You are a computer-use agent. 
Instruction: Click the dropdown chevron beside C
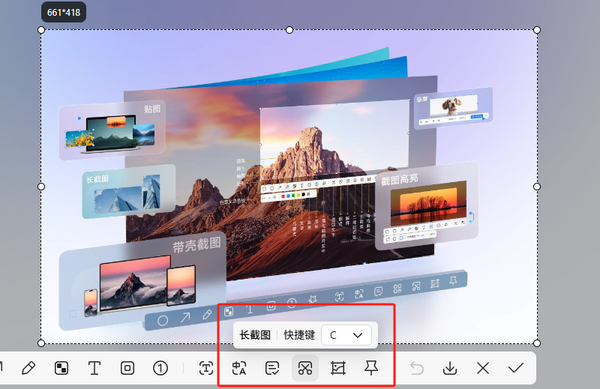click(x=358, y=335)
